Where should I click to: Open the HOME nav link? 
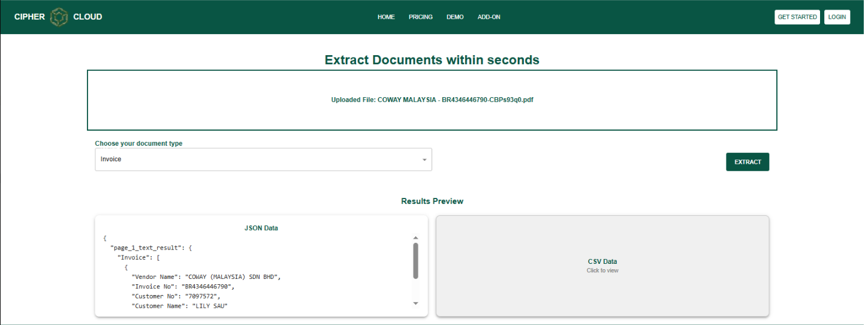pyautogui.click(x=386, y=17)
